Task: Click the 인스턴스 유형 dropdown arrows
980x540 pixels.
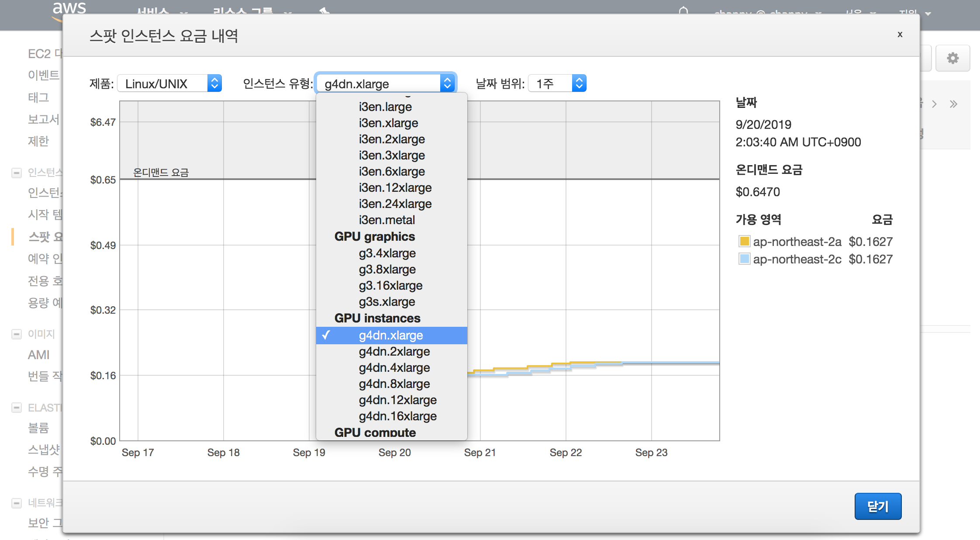Action: point(447,83)
